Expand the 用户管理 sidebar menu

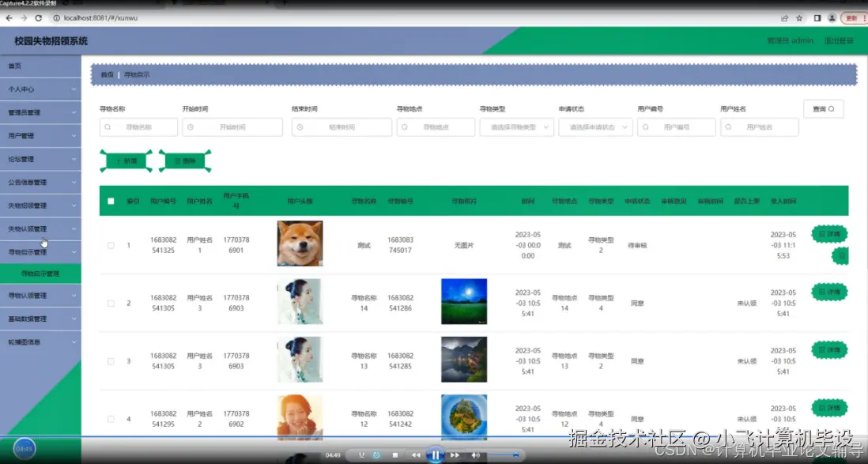point(40,136)
